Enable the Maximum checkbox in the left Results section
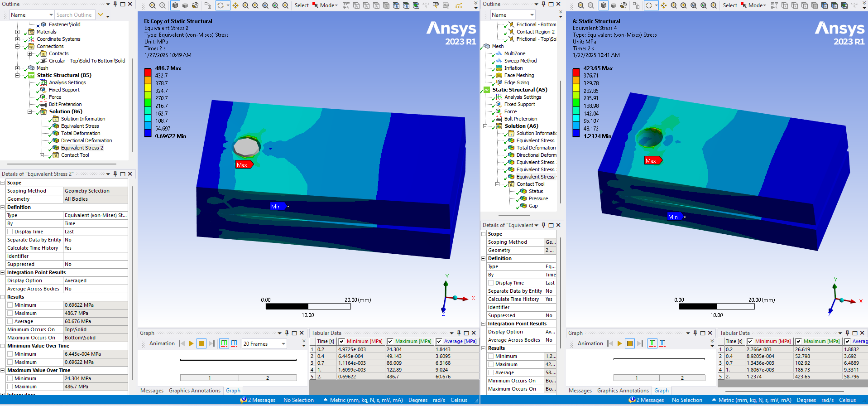The width and height of the screenshot is (868, 406). [x=10, y=313]
